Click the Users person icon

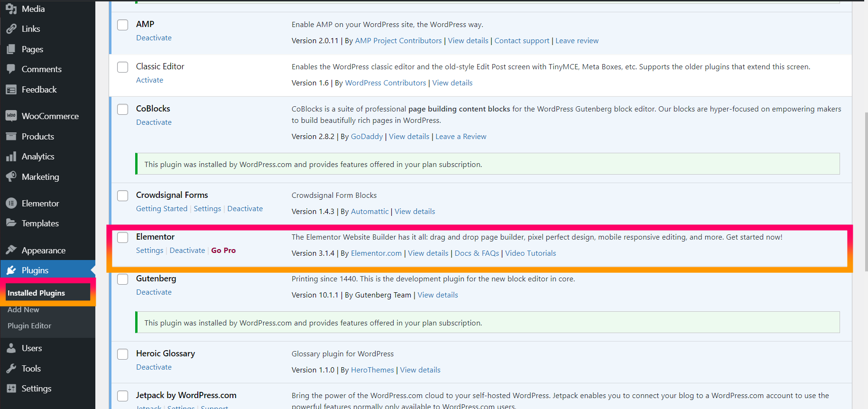point(11,348)
